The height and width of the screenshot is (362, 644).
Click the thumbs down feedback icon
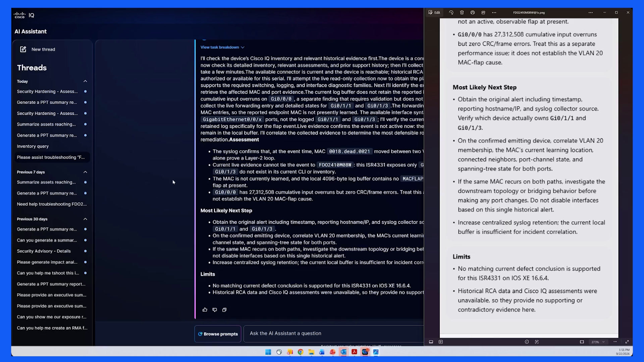[215, 310]
